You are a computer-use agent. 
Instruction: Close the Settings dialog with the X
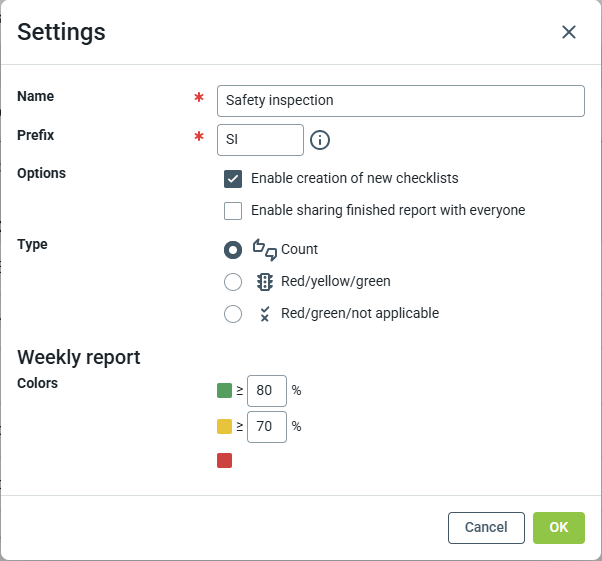point(569,32)
